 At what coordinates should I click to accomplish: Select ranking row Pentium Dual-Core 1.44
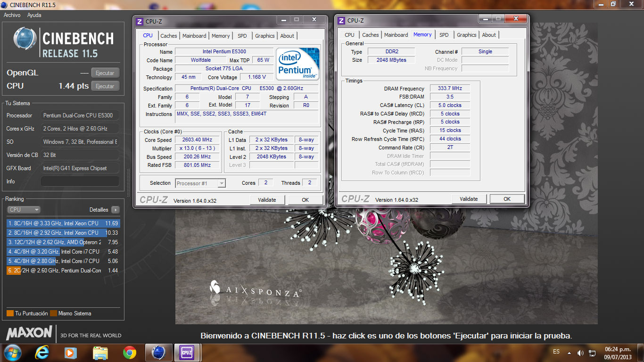coord(63,271)
